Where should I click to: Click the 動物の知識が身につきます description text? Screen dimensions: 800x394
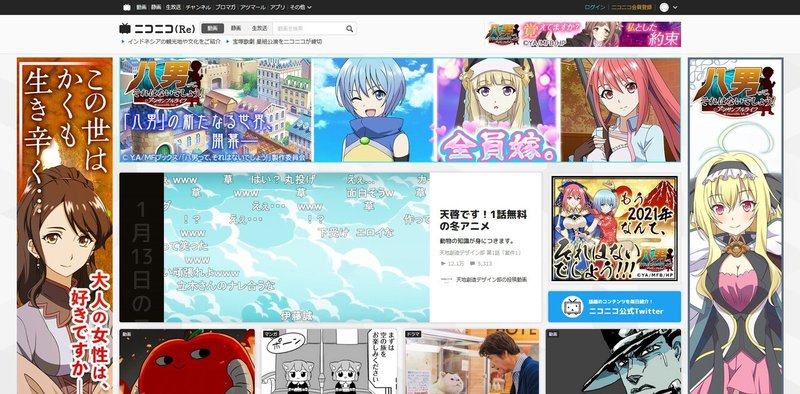(x=477, y=241)
